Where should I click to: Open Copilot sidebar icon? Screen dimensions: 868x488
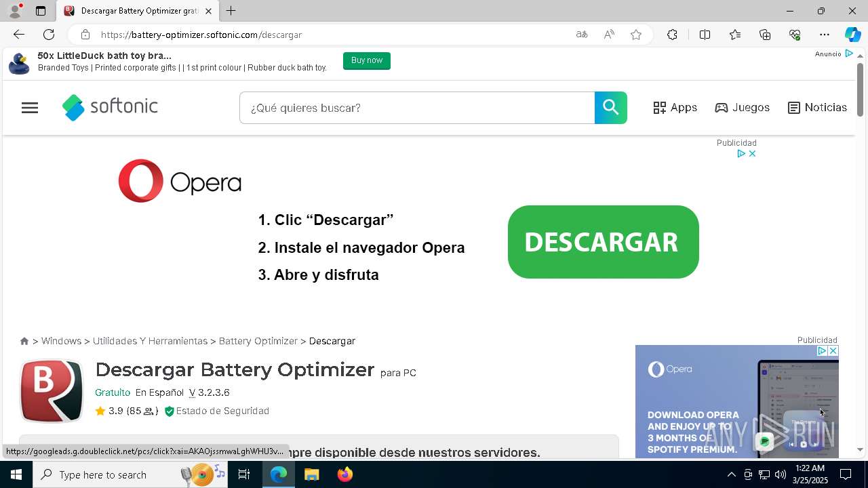pyautogui.click(x=852, y=35)
